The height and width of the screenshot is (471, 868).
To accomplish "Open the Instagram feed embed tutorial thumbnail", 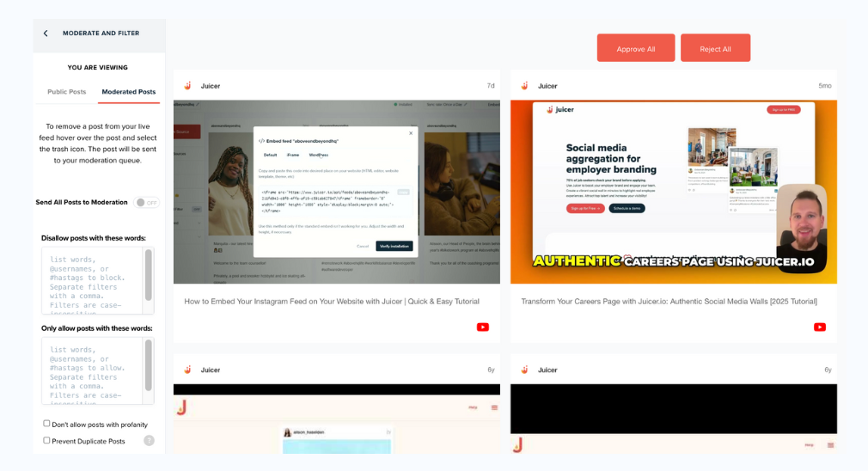I will point(336,192).
